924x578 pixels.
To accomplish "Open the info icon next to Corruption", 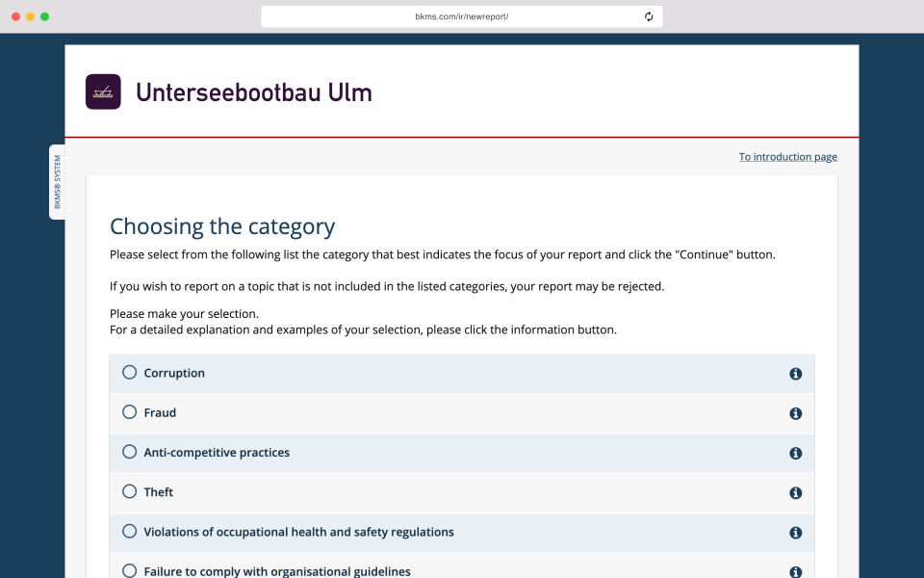I will [x=795, y=373].
